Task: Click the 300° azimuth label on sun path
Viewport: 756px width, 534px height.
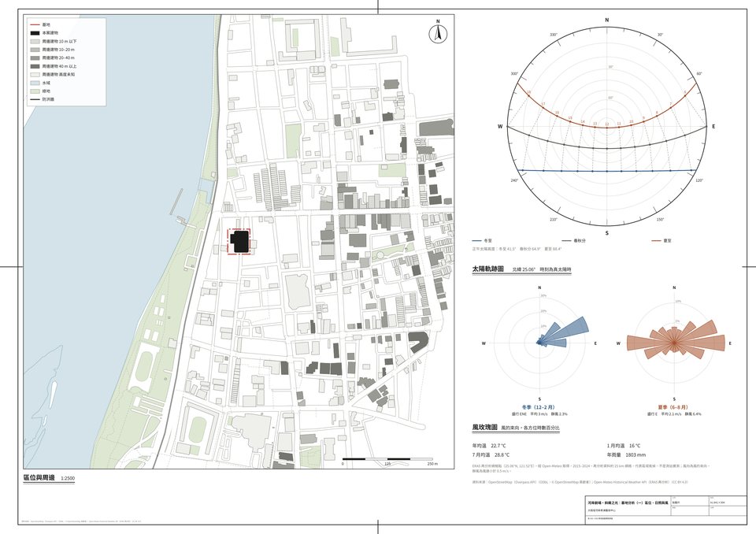Action: pos(514,74)
